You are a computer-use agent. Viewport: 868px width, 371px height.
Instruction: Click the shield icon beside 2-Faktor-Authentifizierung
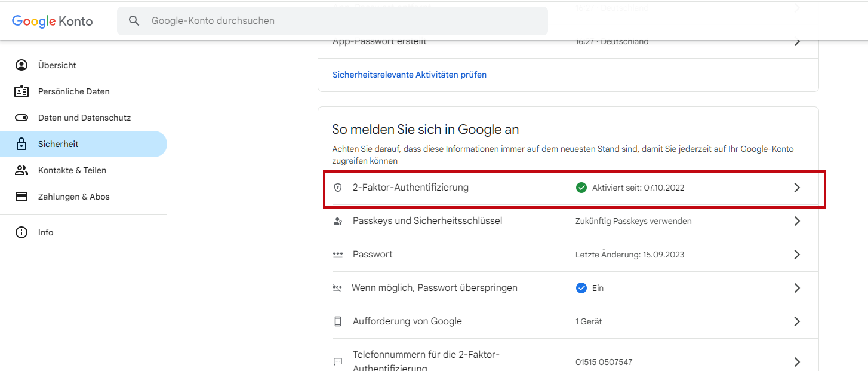click(338, 188)
